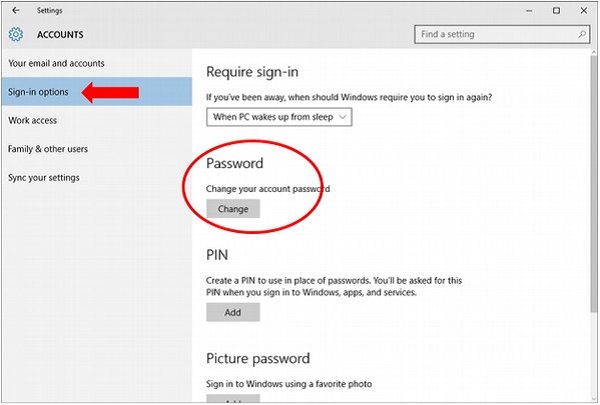The image size is (600, 405).
Task: Click Add under Picture password
Action: 233,400
